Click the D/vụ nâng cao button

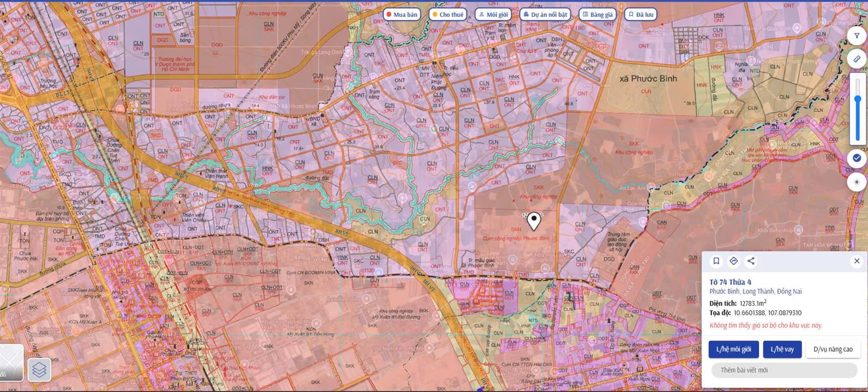coord(833,350)
